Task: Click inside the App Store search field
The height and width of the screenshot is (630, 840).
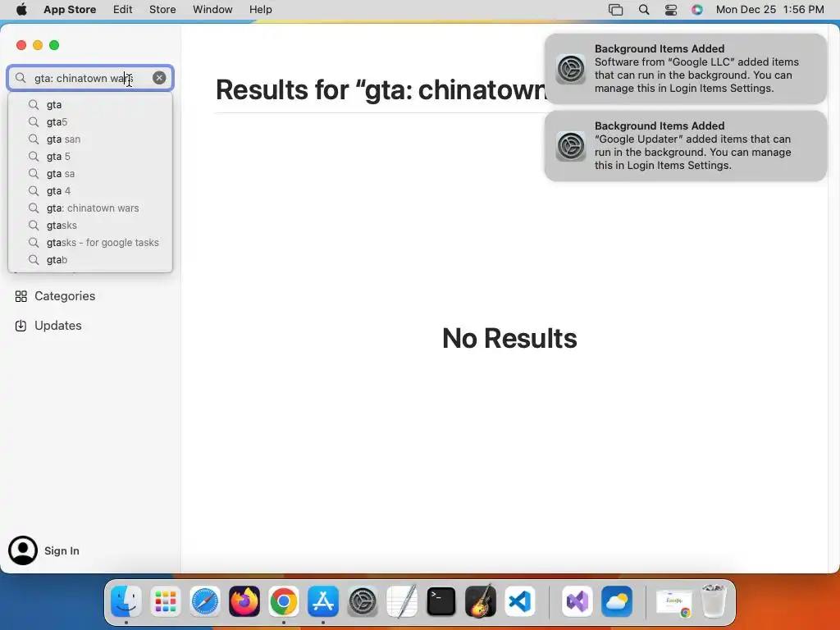Action: point(90,78)
